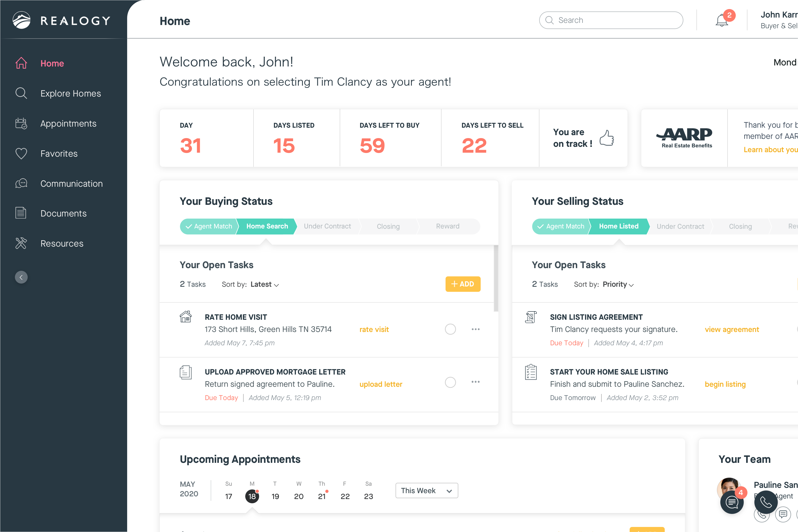Open more options for mortgage letter task

point(475,382)
